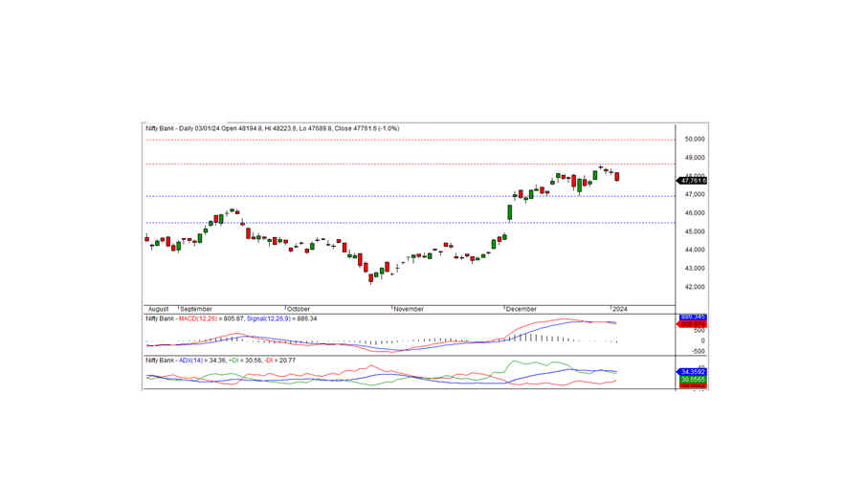Click the October label on time axis
844x504 pixels.
click(x=299, y=309)
